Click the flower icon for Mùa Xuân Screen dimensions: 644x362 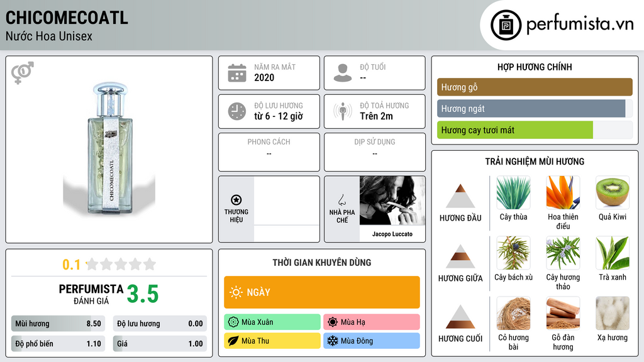[233, 322]
